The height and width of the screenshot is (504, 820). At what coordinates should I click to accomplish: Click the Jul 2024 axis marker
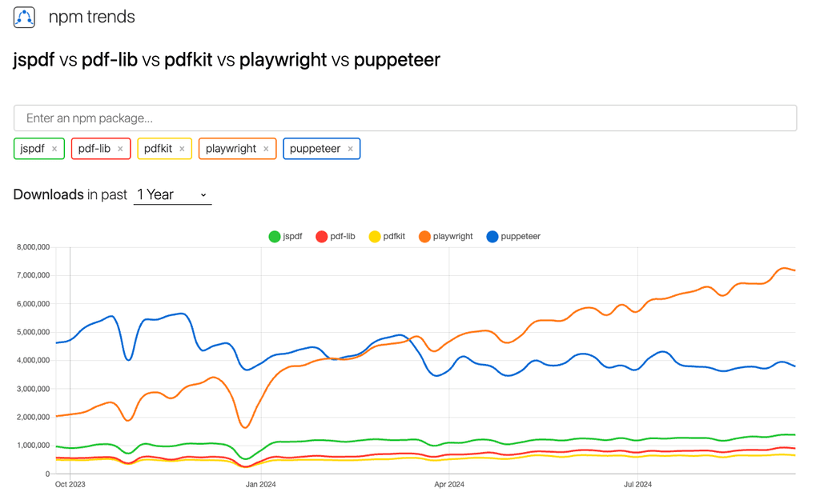click(637, 484)
